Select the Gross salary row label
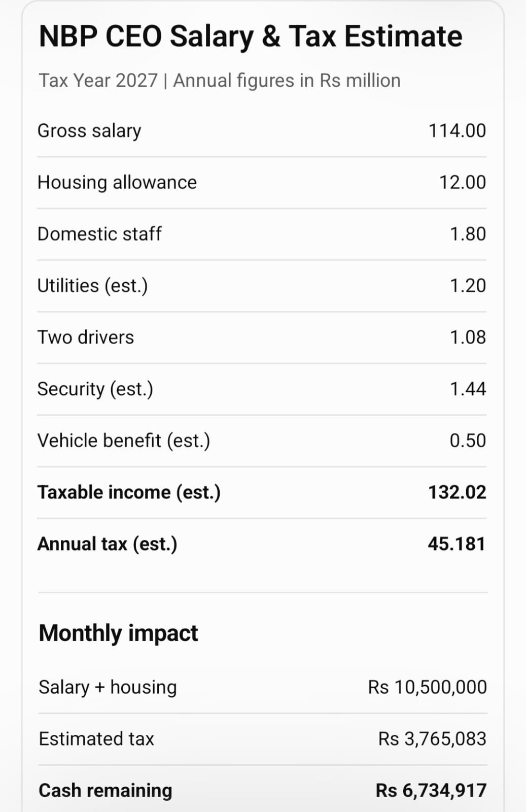Image resolution: width=526 pixels, height=812 pixels. click(x=89, y=131)
